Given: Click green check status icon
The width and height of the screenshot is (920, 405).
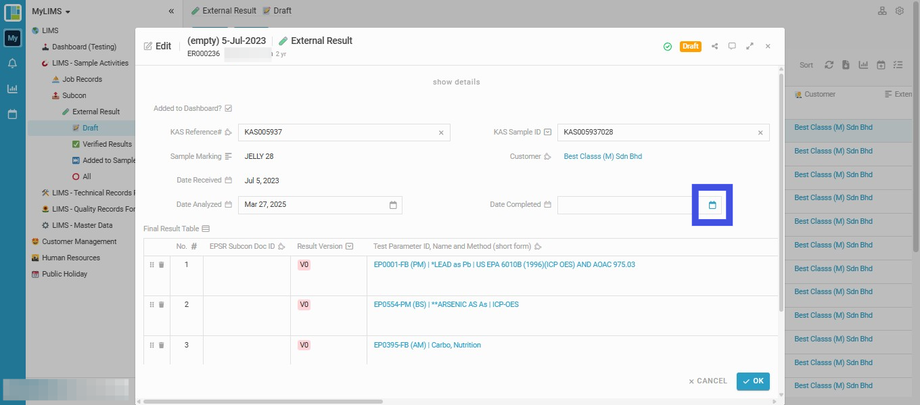Looking at the screenshot, I should click(668, 46).
